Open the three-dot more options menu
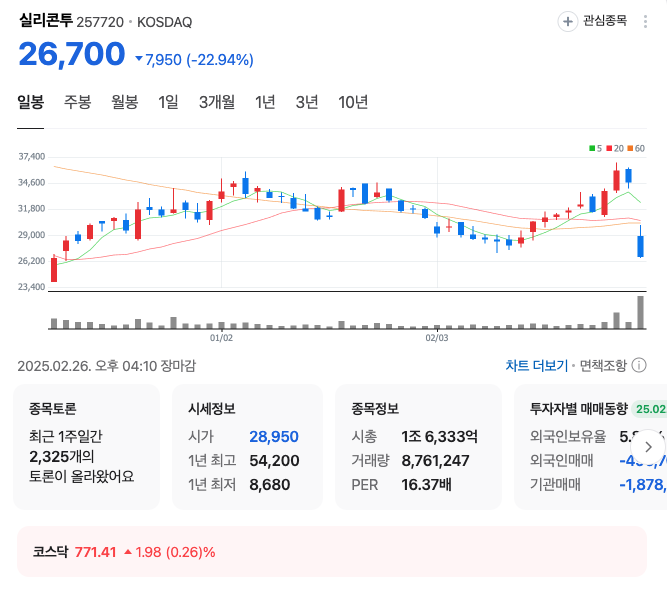Image resolution: width=667 pixels, height=590 pixels. pyautogui.click(x=645, y=21)
